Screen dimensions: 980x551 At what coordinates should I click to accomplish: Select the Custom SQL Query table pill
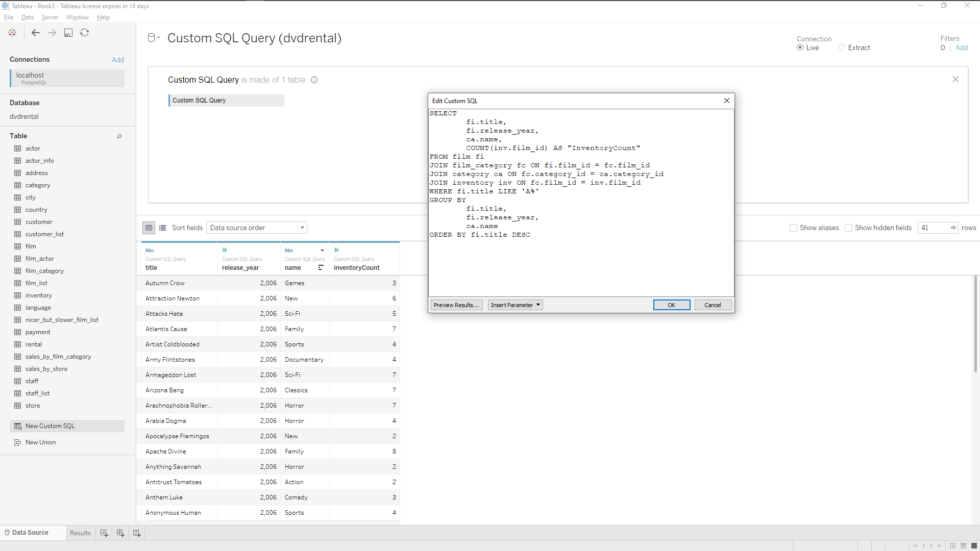pos(226,101)
